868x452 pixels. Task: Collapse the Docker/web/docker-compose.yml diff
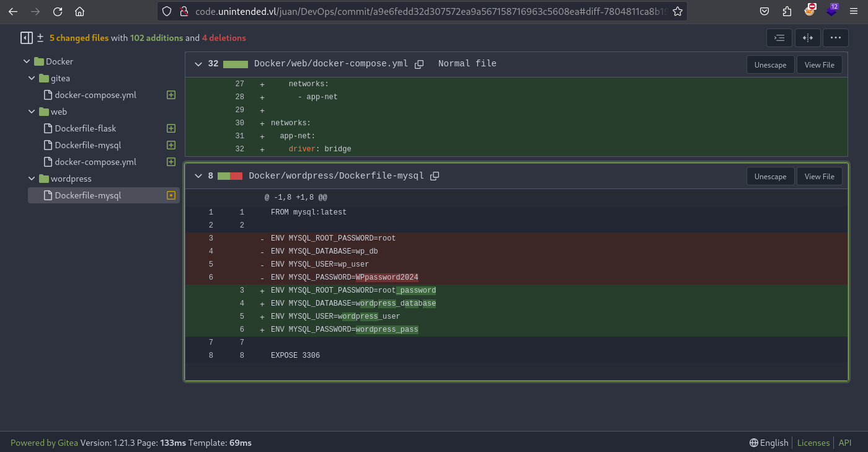tap(198, 64)
